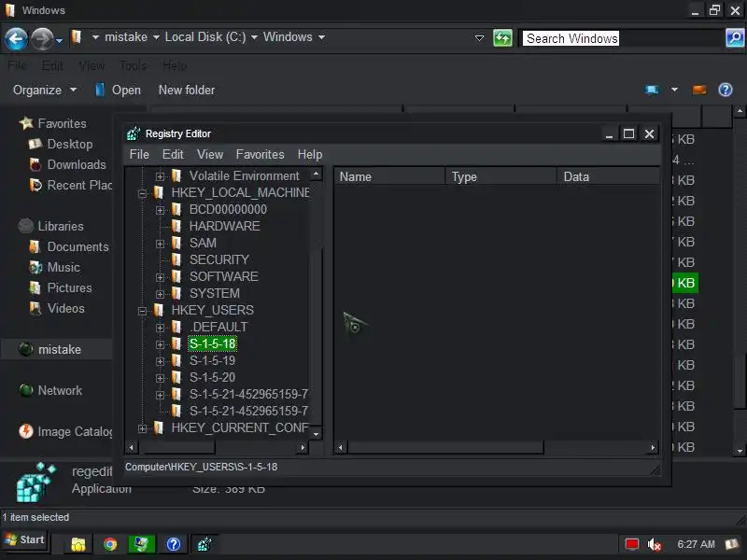Image resolution: width=747 pixels, height=560 pixels.
Task: Expand the HKEY_CURRENT_CONFIG tree node
Action: pos(142,428)
